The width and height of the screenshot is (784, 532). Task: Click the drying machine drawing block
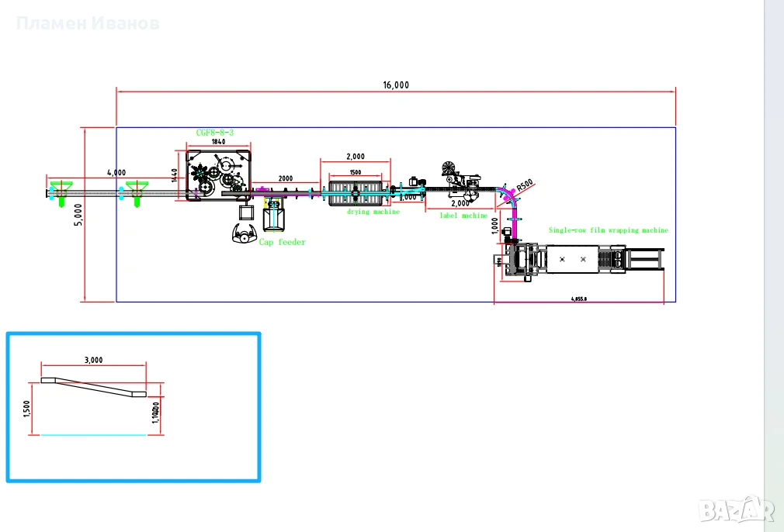click(355, 193)
